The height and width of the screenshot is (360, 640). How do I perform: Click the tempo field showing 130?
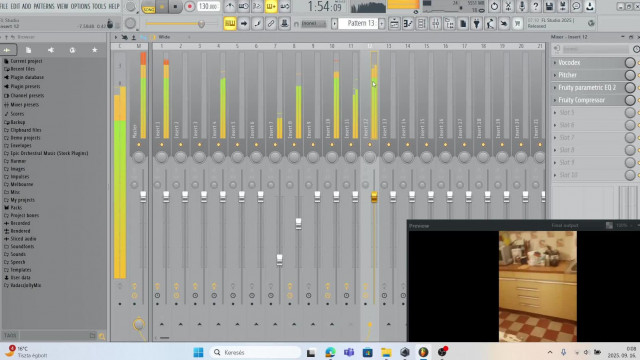pyautogui.click(x=208, y=7)
